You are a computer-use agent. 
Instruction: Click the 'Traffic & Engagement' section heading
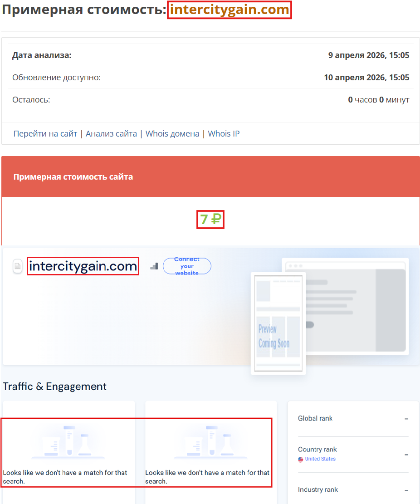54,387
